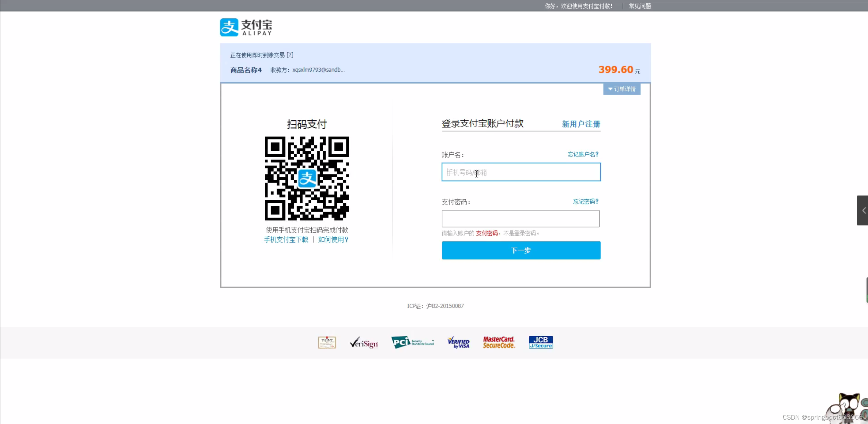The width and height of the screenshot is (868, 424).
Task: Open 如何使用? help link
Action: click(x=333, y=240)
